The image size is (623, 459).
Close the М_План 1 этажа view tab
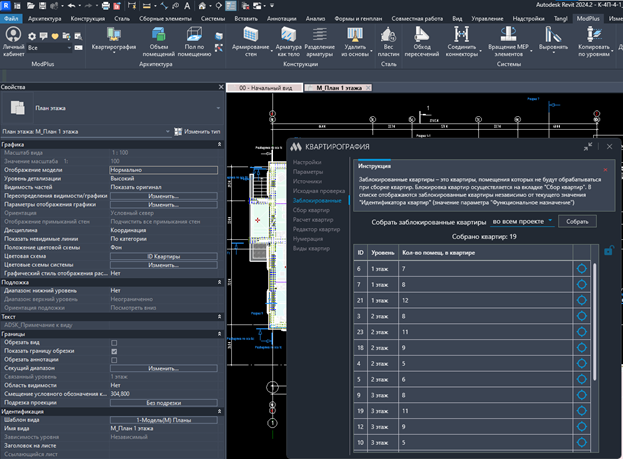(368, 88)
